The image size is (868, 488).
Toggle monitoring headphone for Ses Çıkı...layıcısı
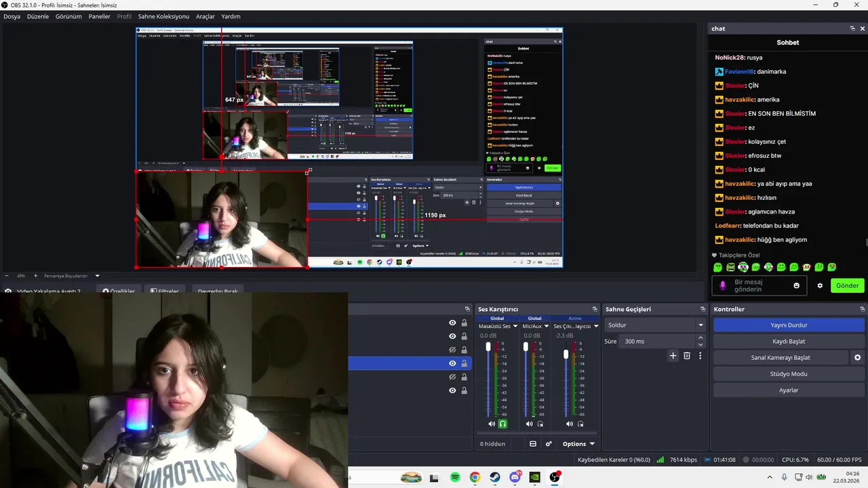(581, 424)
